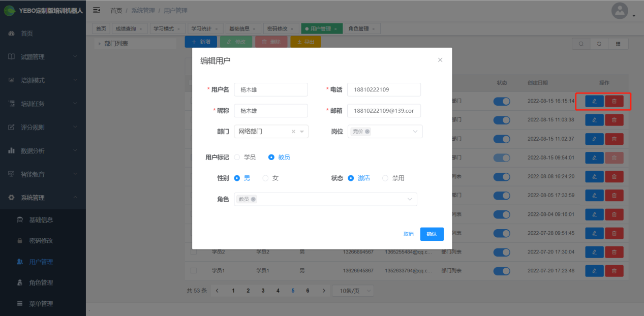Screen dimensions: 644x316
Task: Tick the checkbox for the 学员1 row
Action: 193,270
